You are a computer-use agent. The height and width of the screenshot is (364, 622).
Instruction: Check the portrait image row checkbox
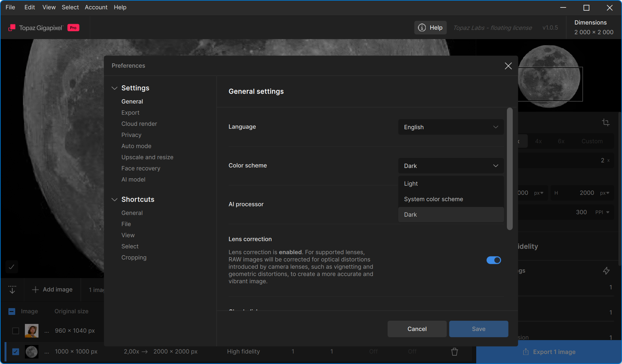(16, 331)
